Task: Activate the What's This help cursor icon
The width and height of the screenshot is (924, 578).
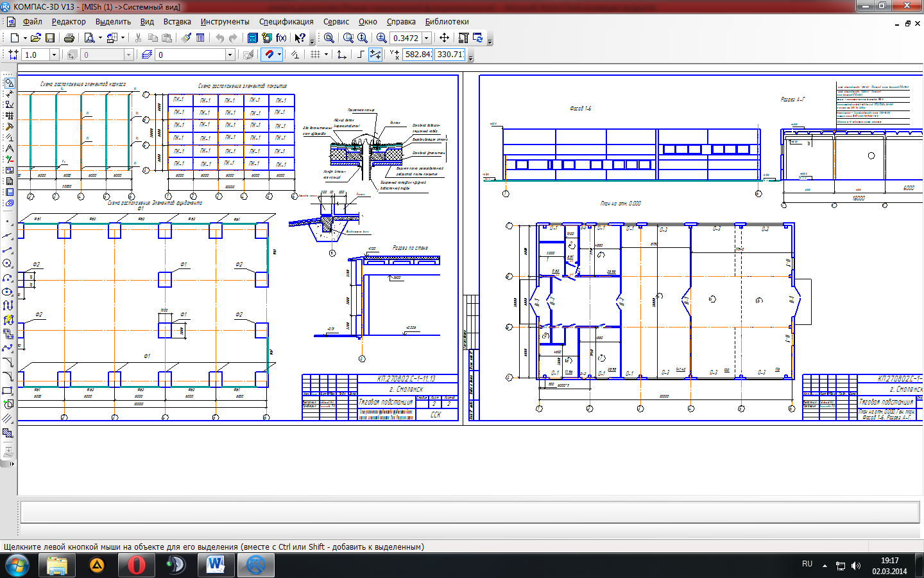Action: click(x=300, y=38)
